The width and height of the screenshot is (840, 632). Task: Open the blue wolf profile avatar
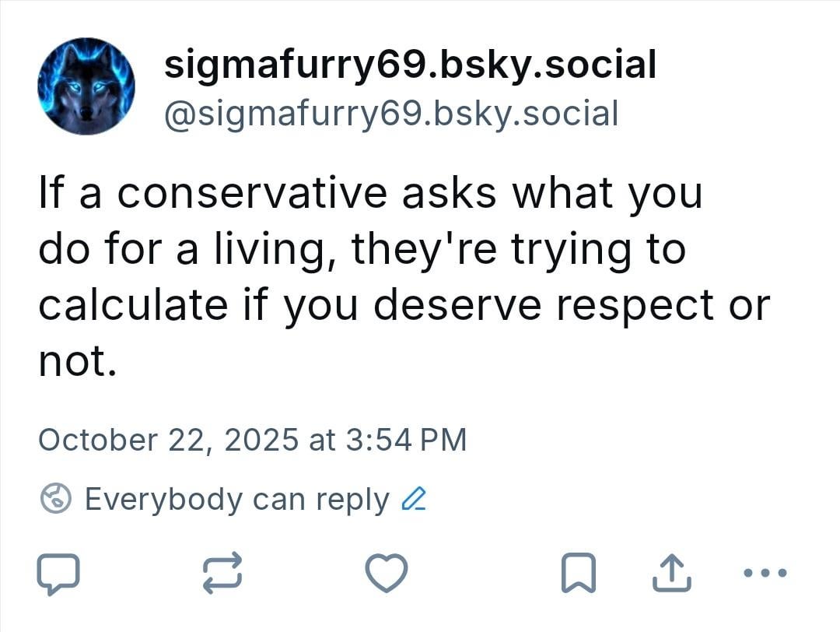tap(86, 86)
